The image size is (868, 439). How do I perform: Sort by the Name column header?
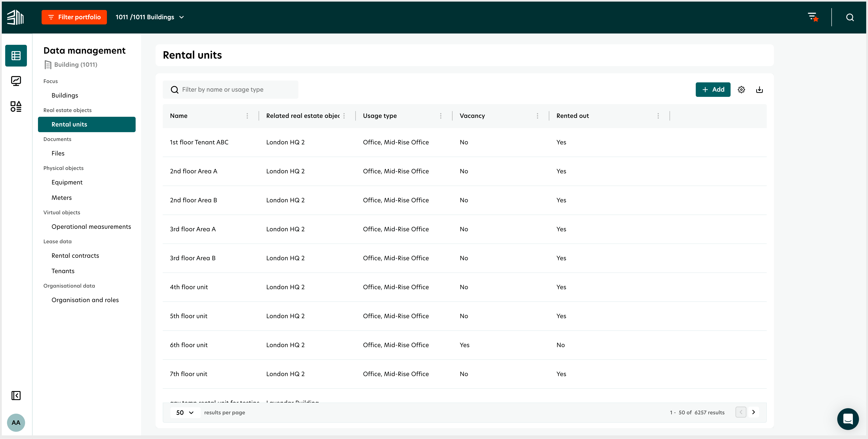179,116
